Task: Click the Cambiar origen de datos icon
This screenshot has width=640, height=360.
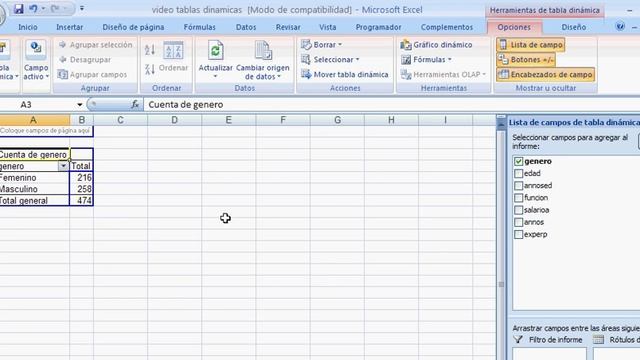Action: pyautogui.click(x=263, y=51)
